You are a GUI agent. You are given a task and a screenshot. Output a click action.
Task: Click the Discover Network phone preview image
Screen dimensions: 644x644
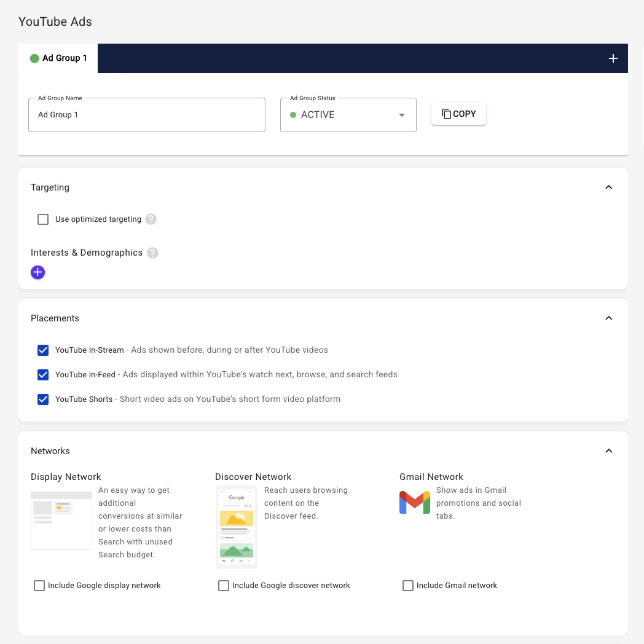[x=237, y=527]
